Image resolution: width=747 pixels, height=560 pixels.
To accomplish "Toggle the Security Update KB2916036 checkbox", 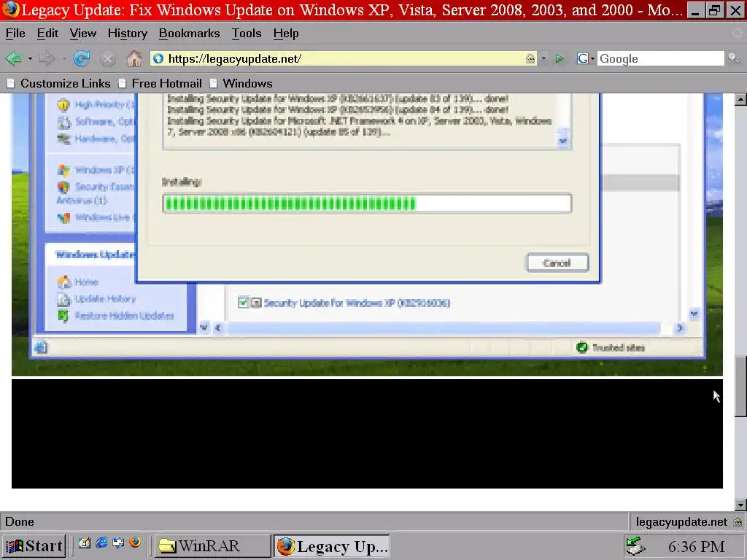I will click(x=243, y=303).
